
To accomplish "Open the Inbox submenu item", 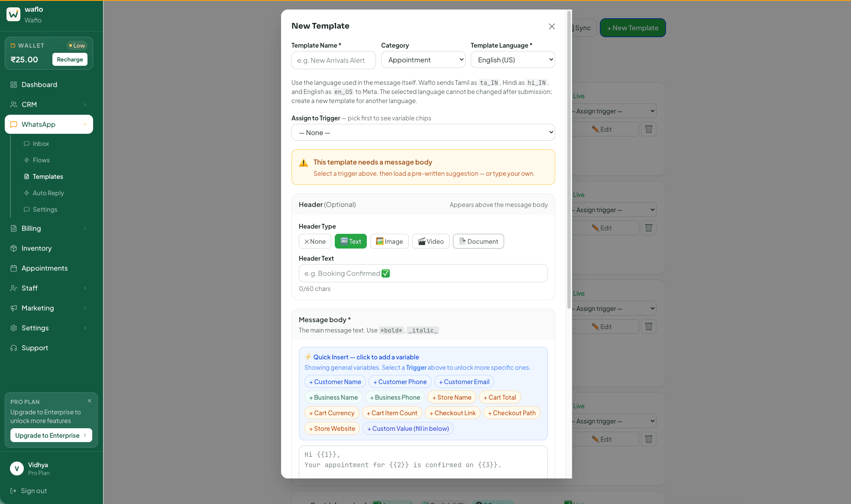I will click(x=41, y=144).
